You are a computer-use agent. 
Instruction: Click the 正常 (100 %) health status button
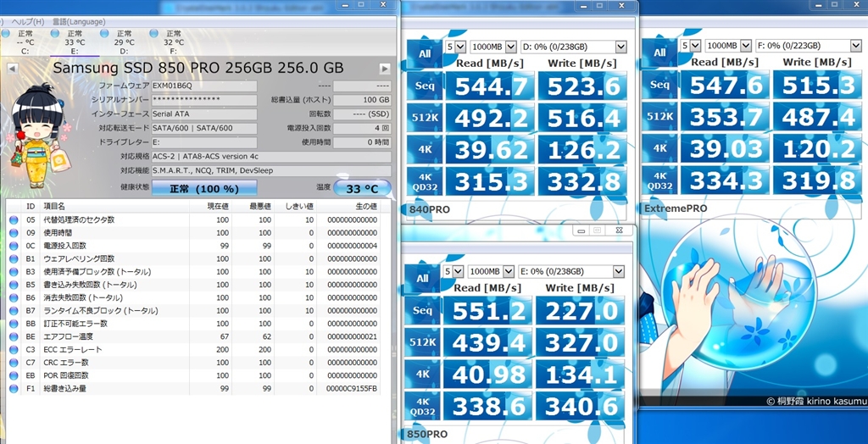(x=204, y=188)
